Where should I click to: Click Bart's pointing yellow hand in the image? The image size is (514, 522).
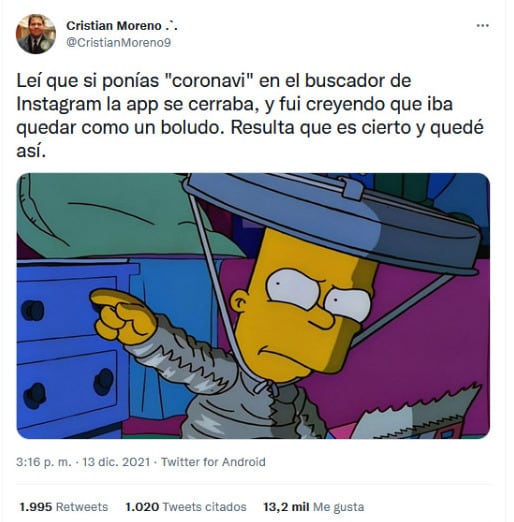click(122, 317)
